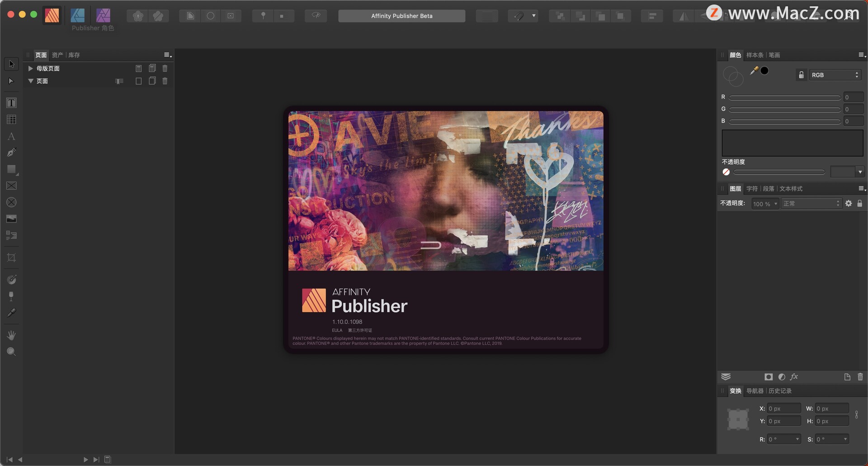The height and width of the screenshot is (466, 868).
Task: Adjust the R red slider
Action: point(785,97)
